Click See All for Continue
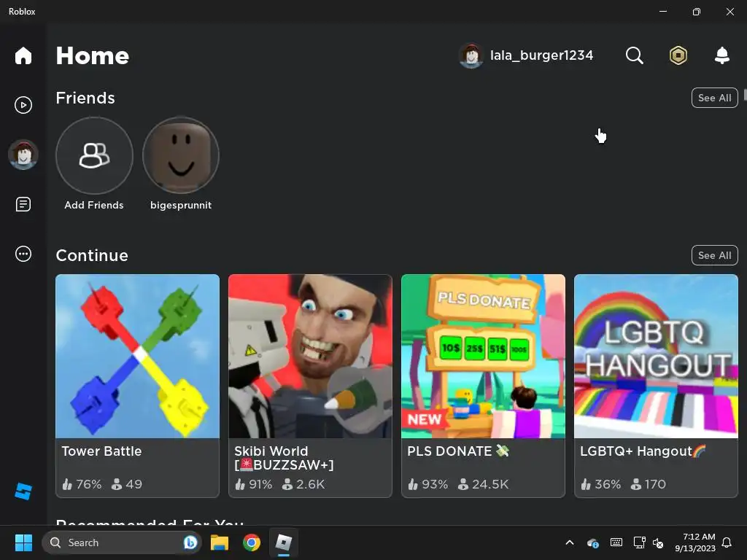 [x=714, y=255]
